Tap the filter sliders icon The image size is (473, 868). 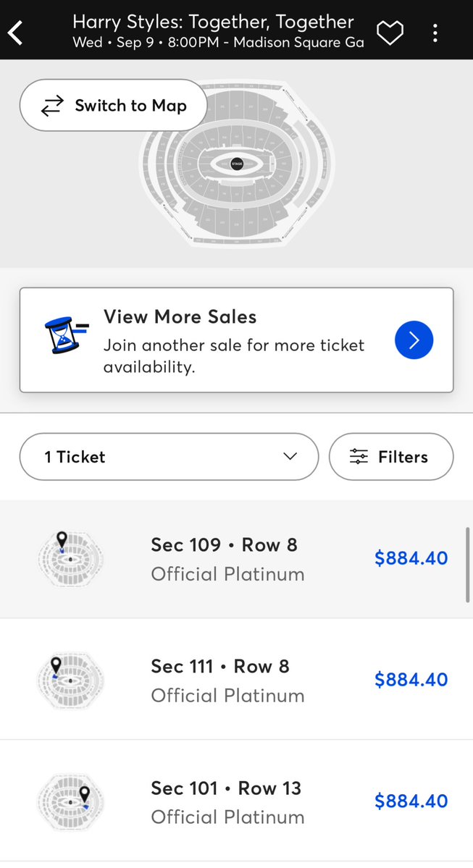359,457
